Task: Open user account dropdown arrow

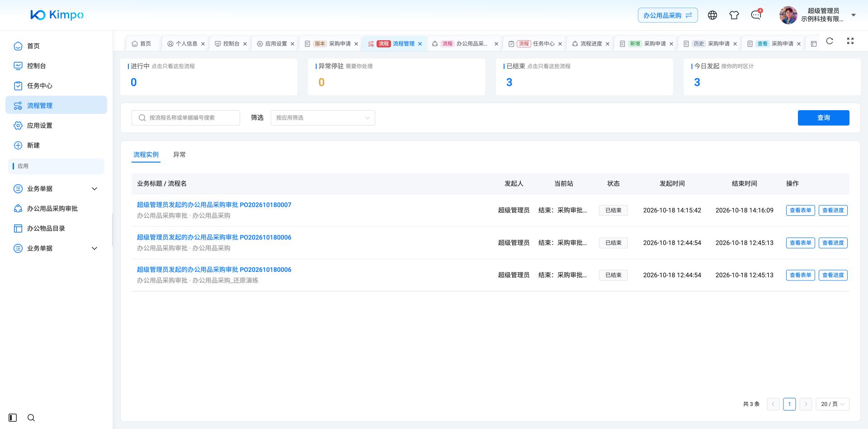Action: [854, 15]
